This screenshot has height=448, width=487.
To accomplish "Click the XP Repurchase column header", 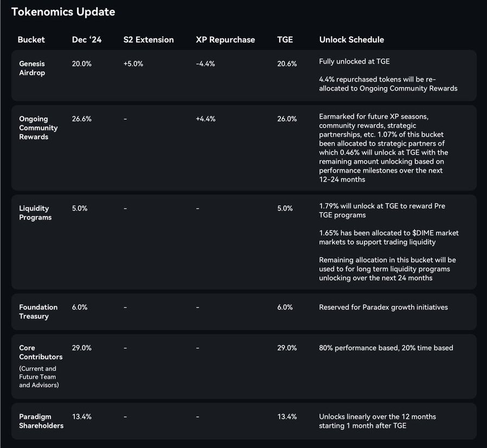I will point(225,40).
